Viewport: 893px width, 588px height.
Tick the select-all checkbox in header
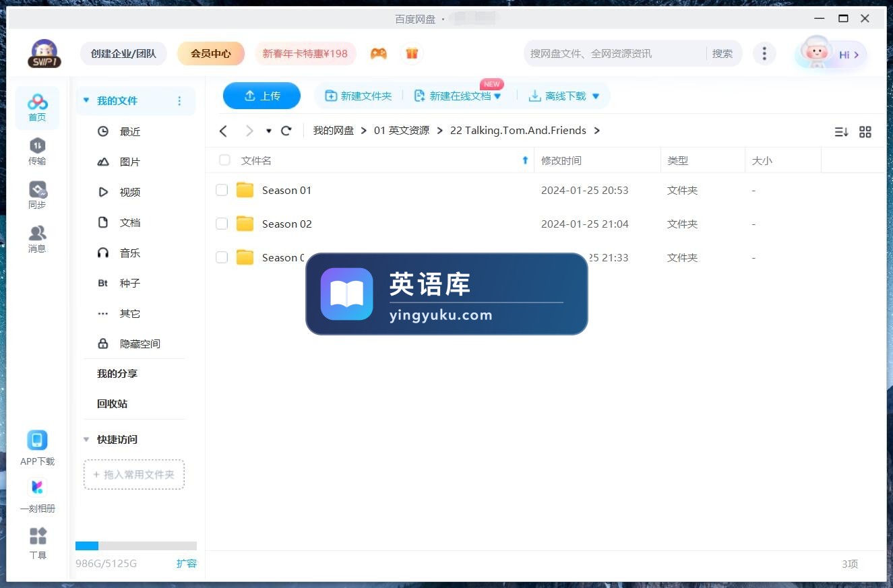(x=224, y=160)
